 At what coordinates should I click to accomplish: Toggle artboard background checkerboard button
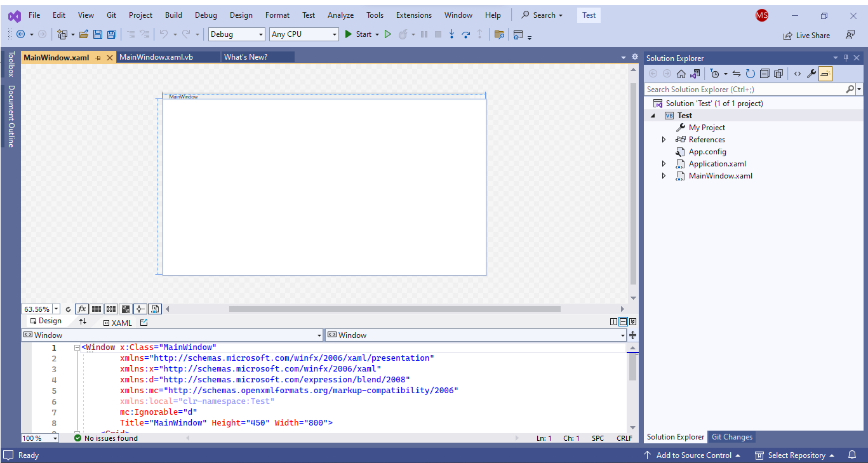(x=126, y=309)
